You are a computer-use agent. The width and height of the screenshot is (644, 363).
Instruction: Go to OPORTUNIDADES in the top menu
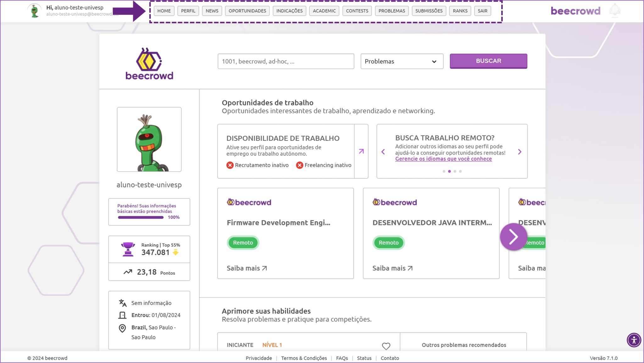click(247, 11)
